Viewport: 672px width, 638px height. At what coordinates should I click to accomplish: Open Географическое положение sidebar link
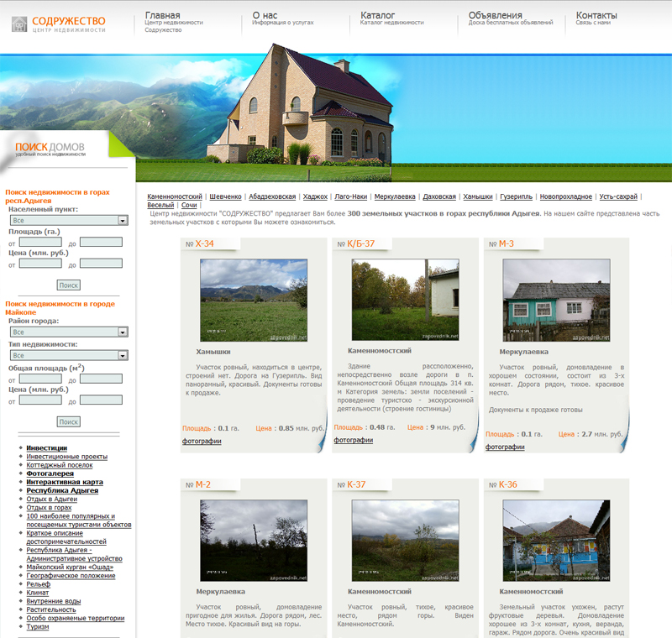tap(71, 576)
